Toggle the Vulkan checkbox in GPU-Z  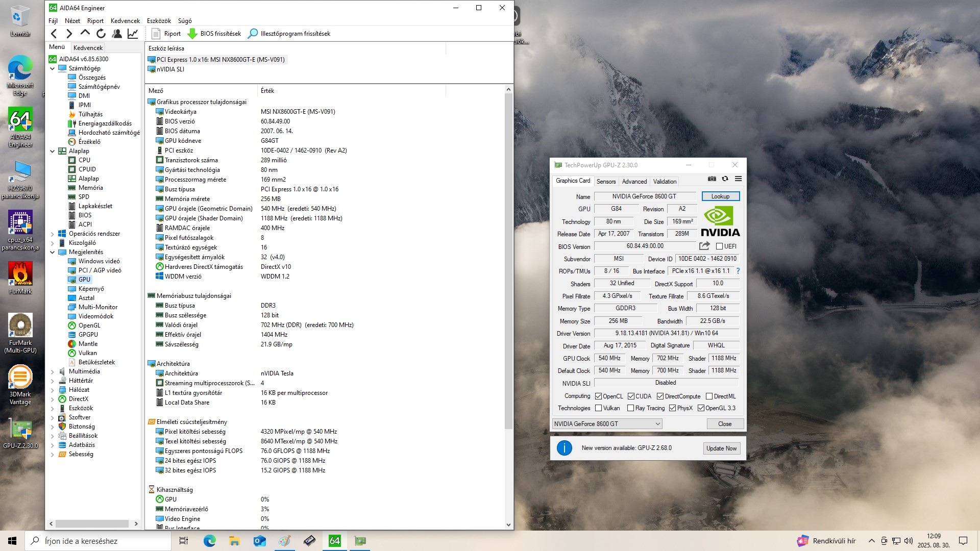click(x=598, y=408)
